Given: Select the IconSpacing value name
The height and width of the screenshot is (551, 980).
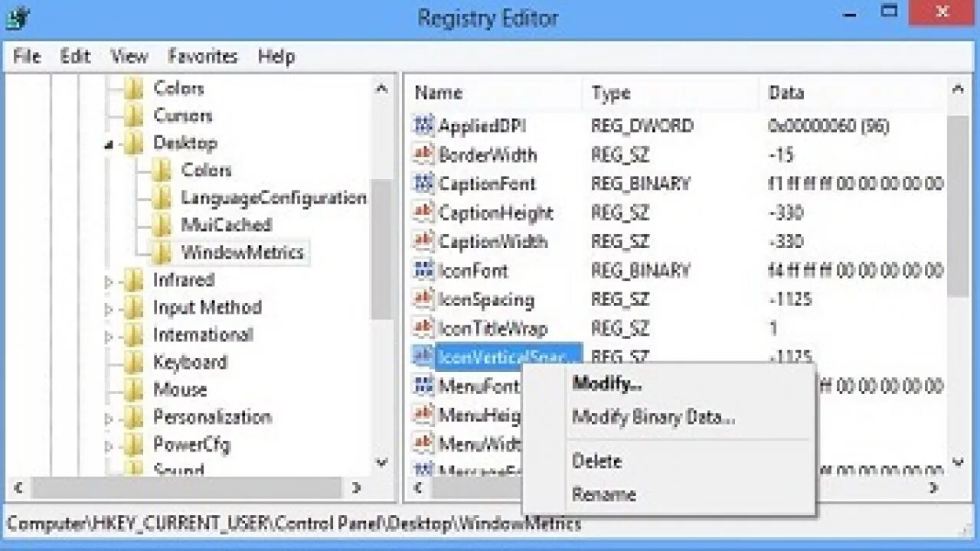Looking at the screenshot, I should (x=486, y=300).
